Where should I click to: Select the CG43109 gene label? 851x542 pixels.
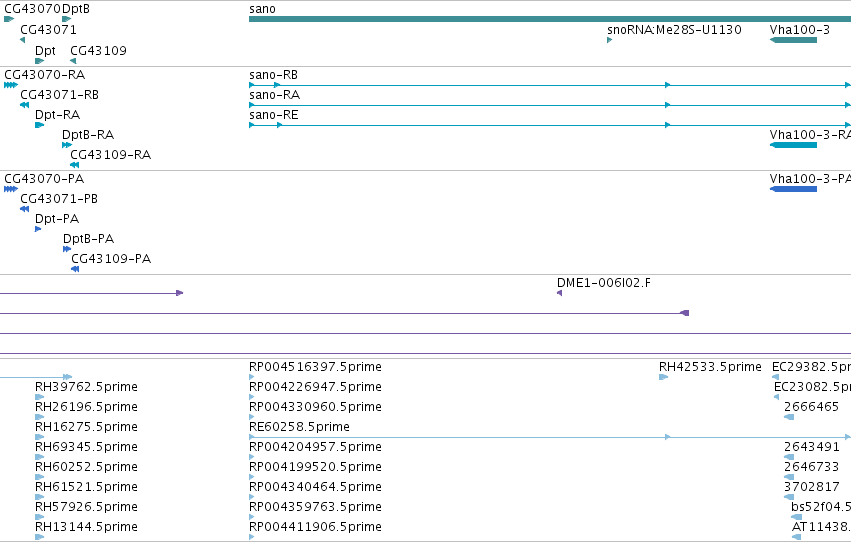coord(98,50)
